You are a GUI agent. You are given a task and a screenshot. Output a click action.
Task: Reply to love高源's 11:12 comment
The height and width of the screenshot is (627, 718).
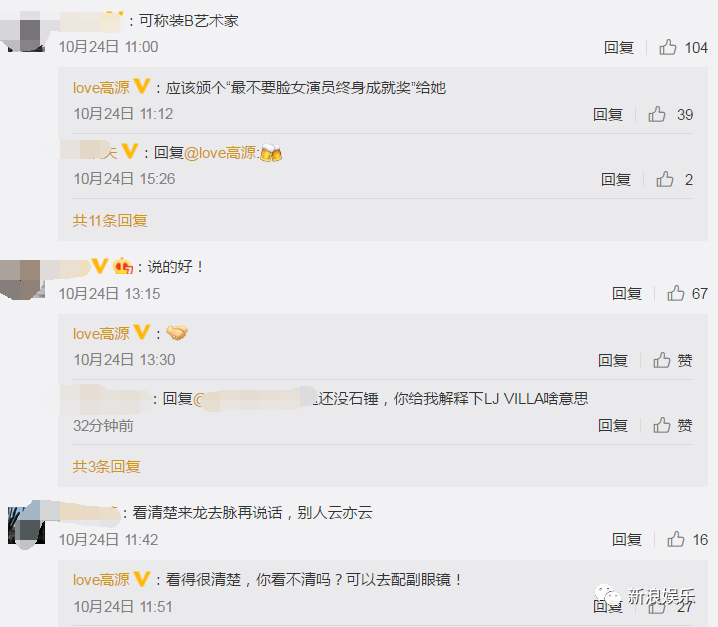608,114
